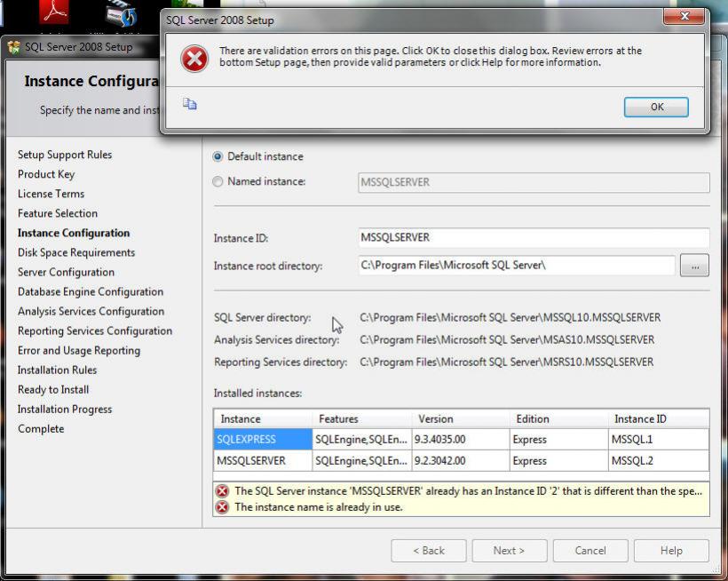Open the video clapperboard desktop icon

(121, 14)
